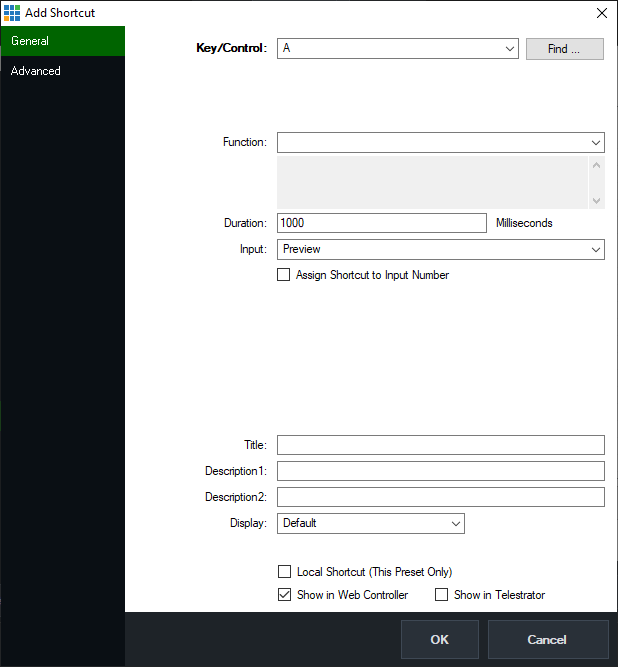
Task: Uncheck Show in Web Controller
Action: (x=285, y=595)
